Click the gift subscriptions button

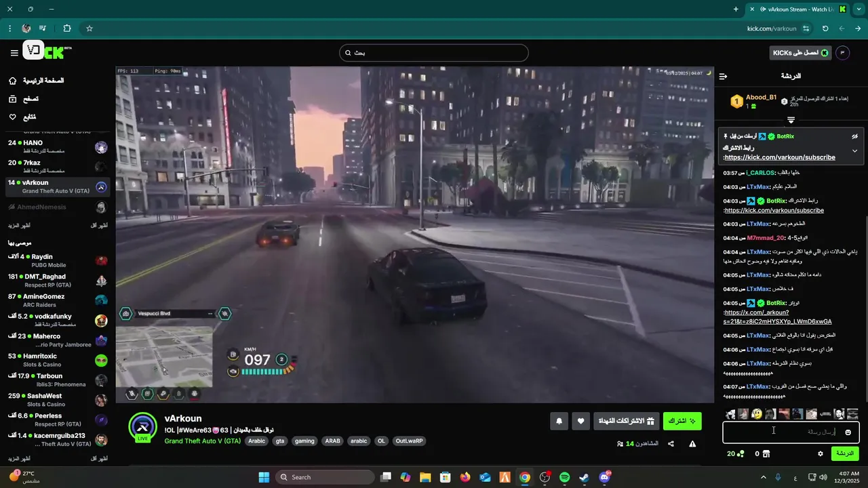point(626,421)
